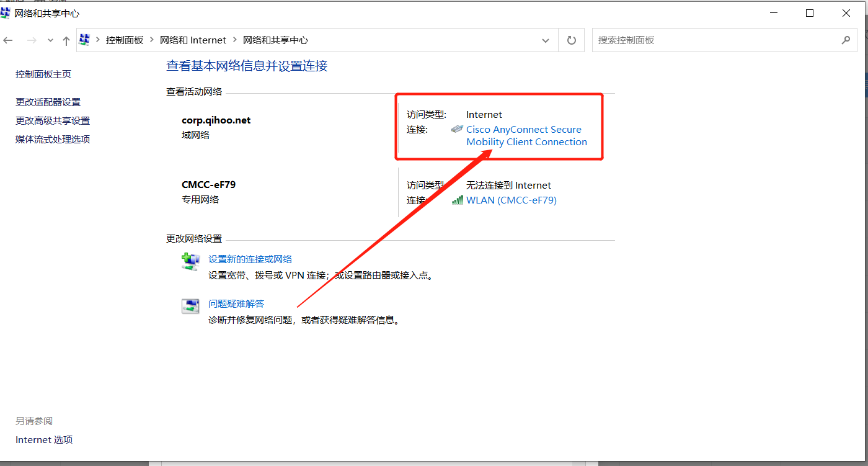Open WLAN (CMCC-eF79) connection link
Image resolution: width=868 pixels, height=466 pixels.
coord(511,200)
